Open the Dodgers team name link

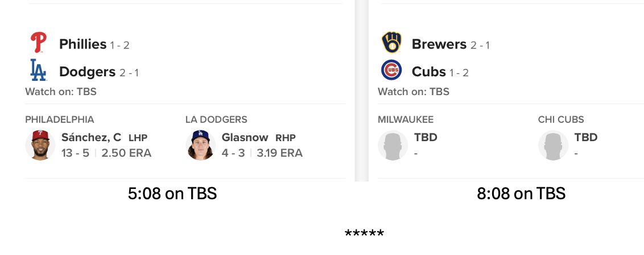[87, 72]
